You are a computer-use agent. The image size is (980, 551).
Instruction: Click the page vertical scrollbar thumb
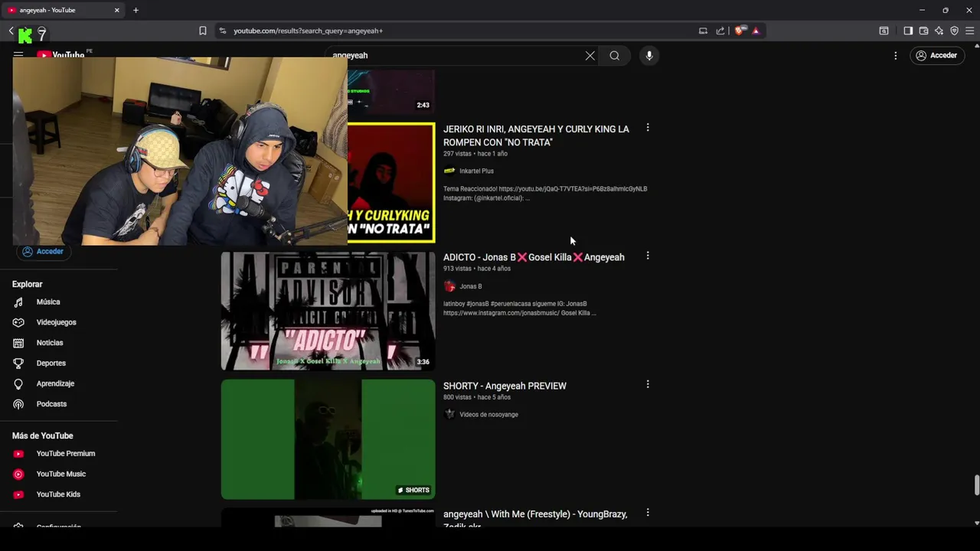click(976, 485)
